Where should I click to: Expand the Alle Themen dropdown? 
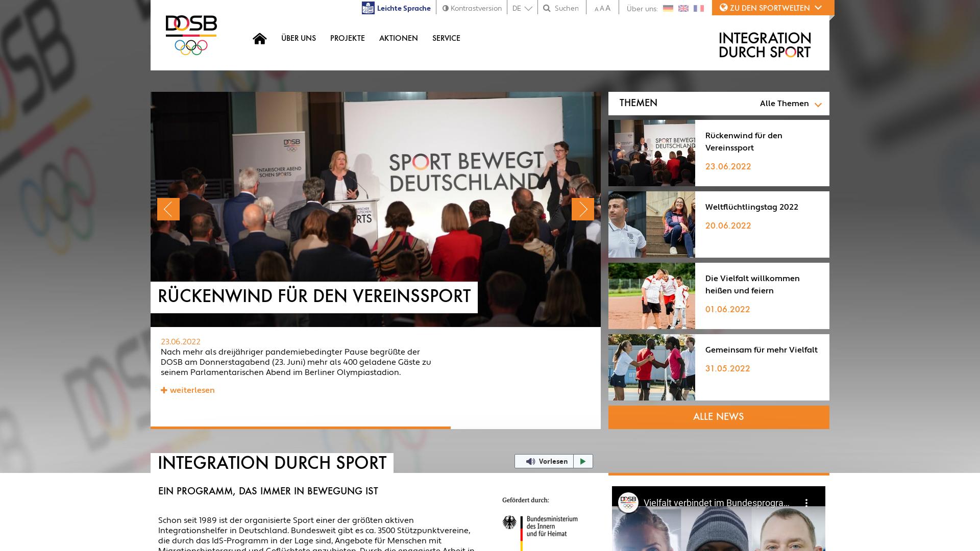coord(791,104)
